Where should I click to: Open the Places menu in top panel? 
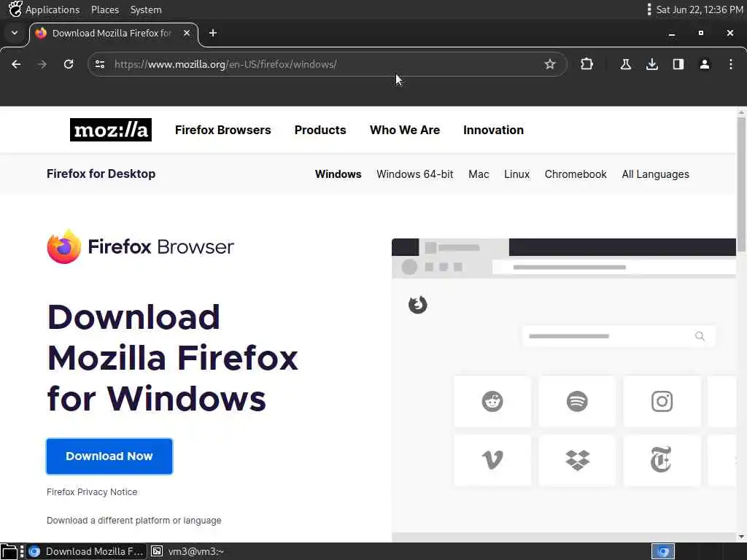pos(105,9)
